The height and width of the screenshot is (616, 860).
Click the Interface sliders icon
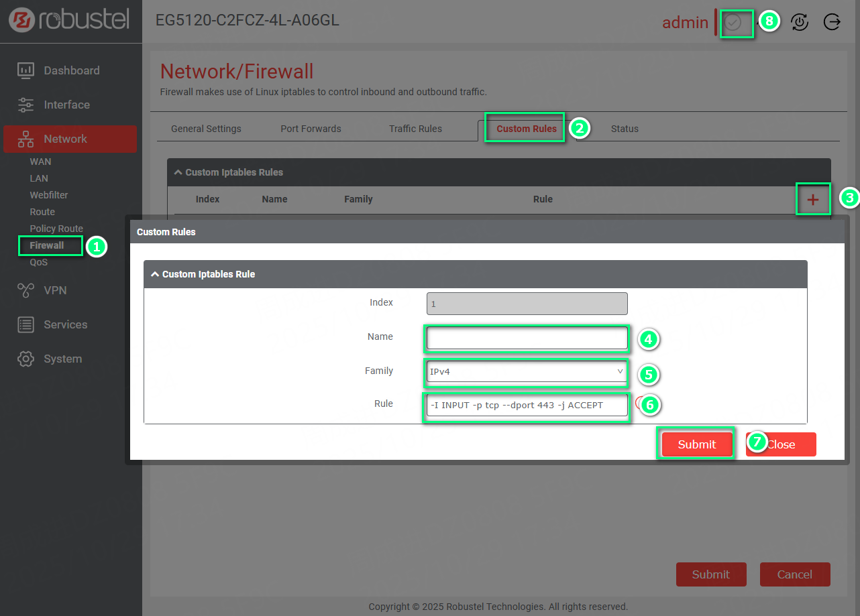point(25,105)
